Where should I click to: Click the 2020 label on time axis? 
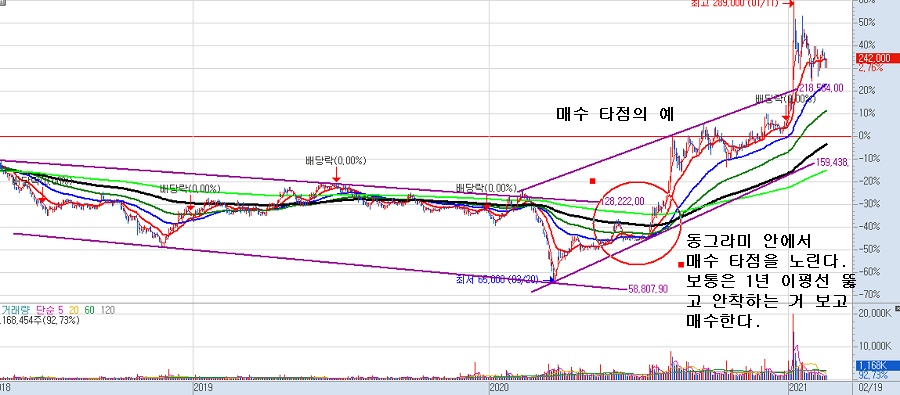[499, 387]
